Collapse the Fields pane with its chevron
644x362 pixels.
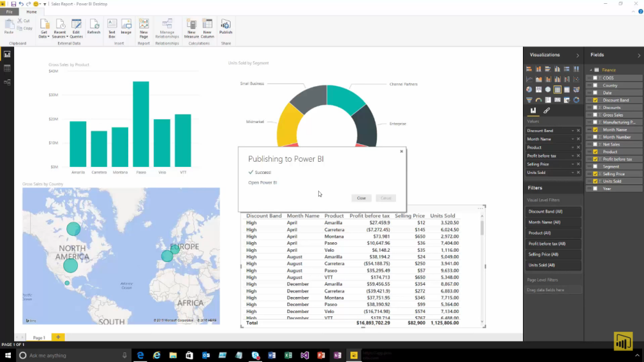[639, 55]
